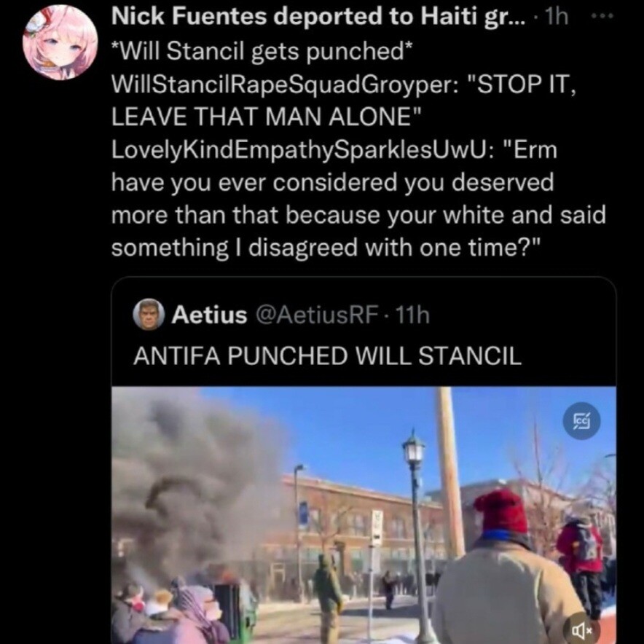This screenshot has width=644, height=644.
Task: Open profile 'Nick Fuentes deported to Haiti gr...'
Action: [x=318, y=17]
